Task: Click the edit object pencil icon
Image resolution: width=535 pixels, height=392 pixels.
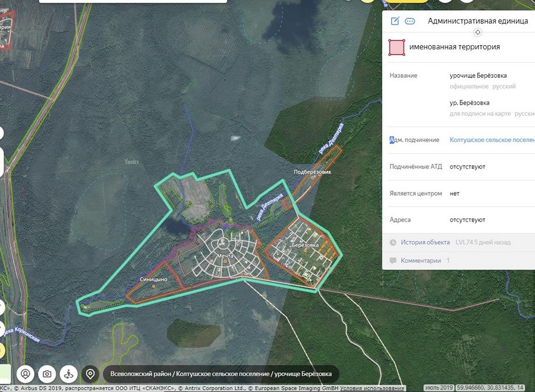Action: click(395, 21)
